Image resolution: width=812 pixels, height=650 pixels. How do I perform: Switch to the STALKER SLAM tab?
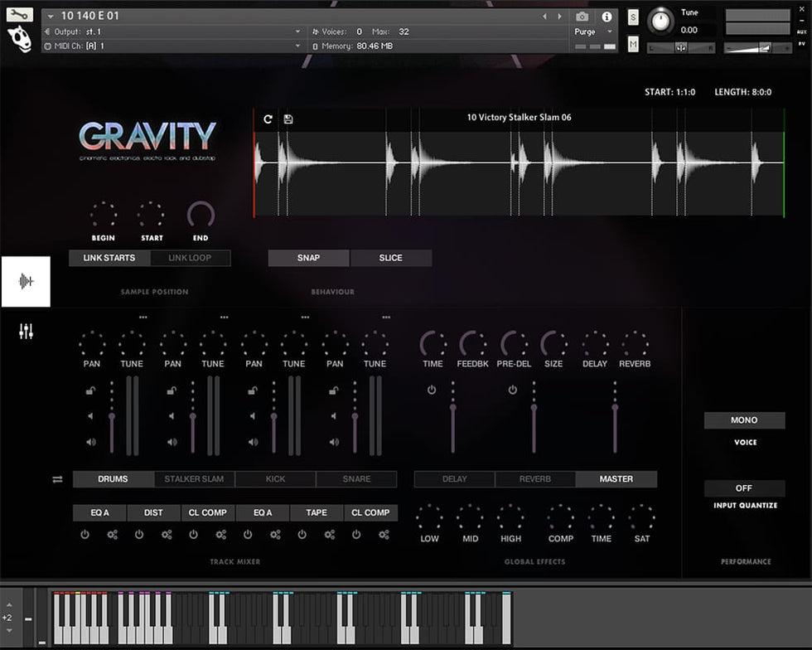pos(194,479)
